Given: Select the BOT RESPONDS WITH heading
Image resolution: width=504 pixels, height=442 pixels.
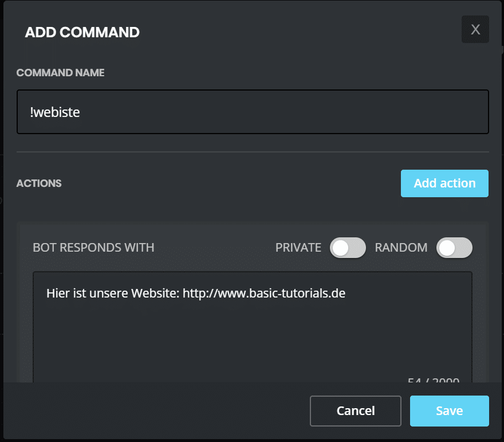Looking at the screenshot, I should tap(93, 248).
